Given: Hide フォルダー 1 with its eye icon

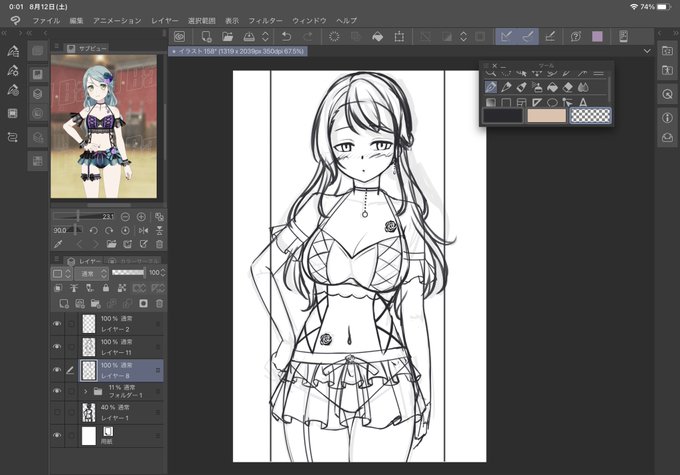Looking at the screenshot, I should click(57, 391).
